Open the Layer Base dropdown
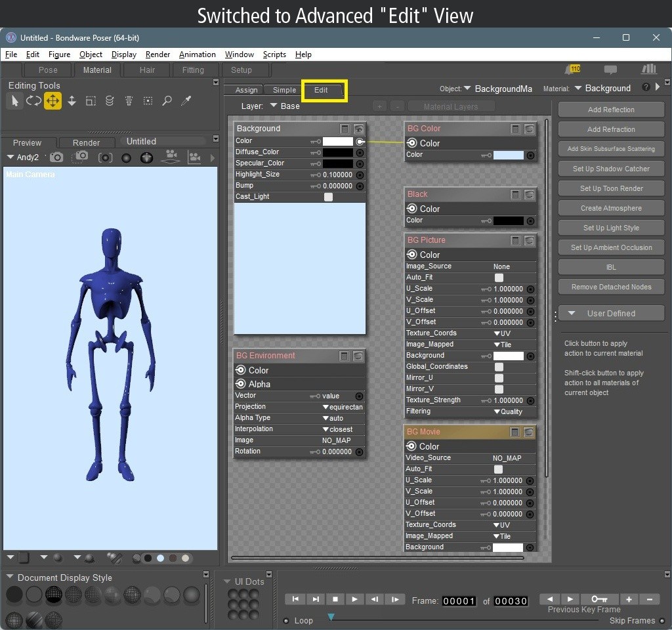 285,106
